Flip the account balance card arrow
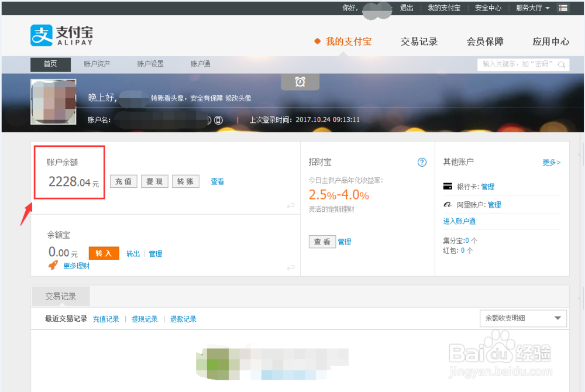 tap(291, 205)
